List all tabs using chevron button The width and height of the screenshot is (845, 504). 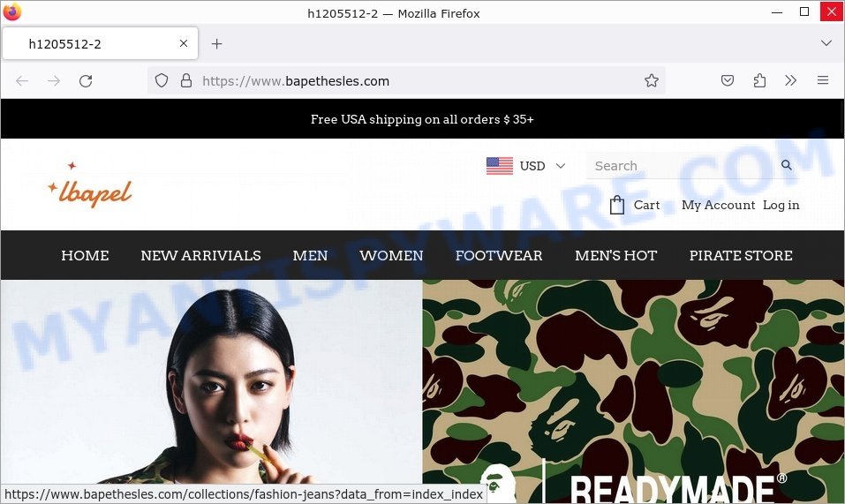(x=826, y=43)
